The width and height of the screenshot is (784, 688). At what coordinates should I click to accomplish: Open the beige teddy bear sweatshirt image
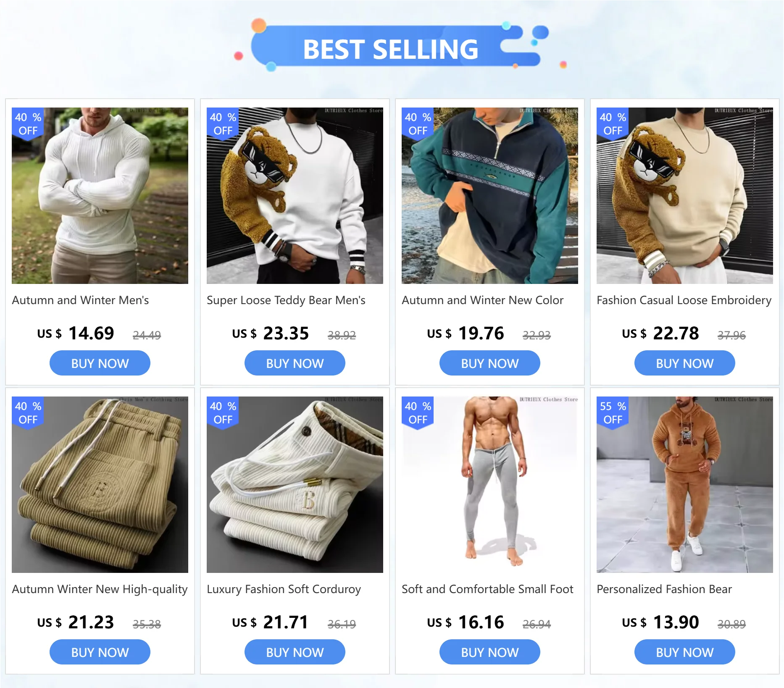point(685,196)
